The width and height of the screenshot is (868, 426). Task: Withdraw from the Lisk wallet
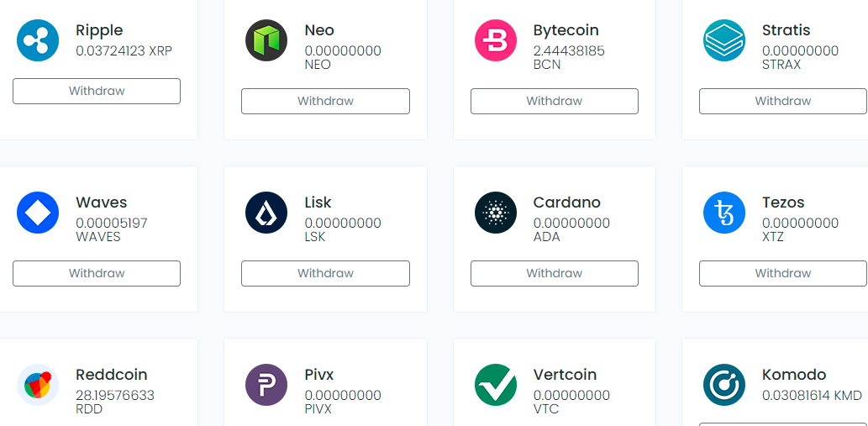[x=325, y=273]
